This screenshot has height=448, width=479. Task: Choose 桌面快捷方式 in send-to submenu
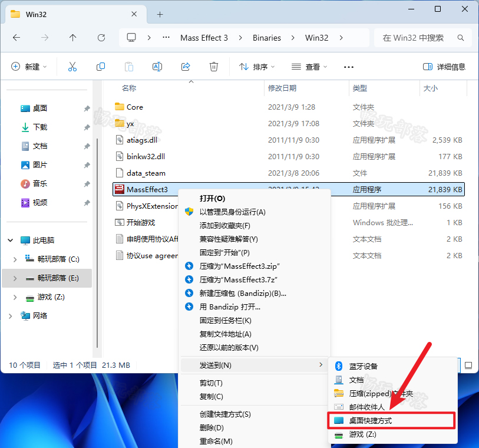[392, 420]
